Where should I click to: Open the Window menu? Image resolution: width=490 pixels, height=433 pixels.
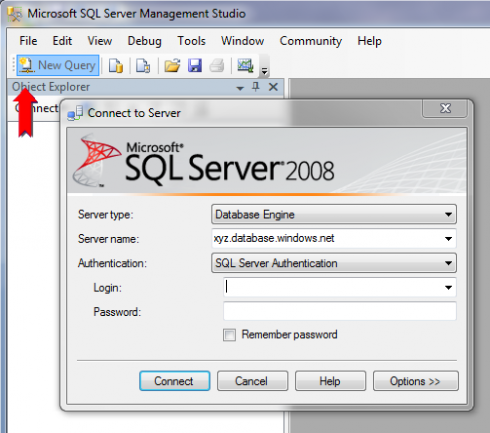pos(242,41)
